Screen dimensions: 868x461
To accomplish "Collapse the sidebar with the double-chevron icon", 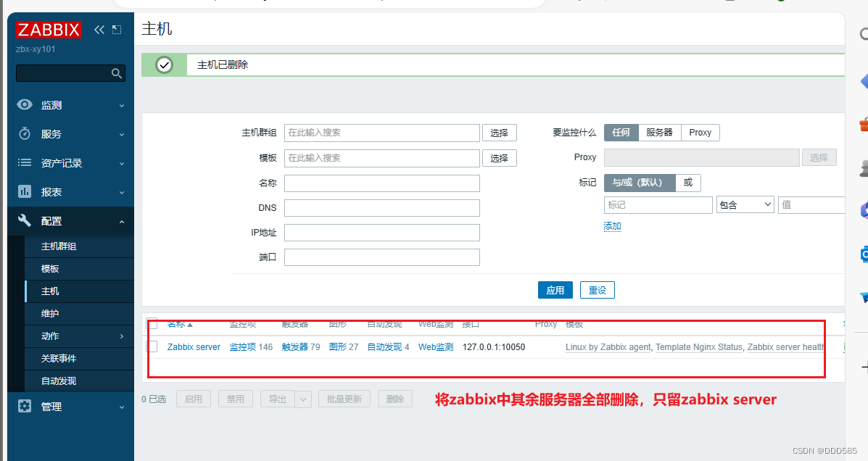I will 99,30.
